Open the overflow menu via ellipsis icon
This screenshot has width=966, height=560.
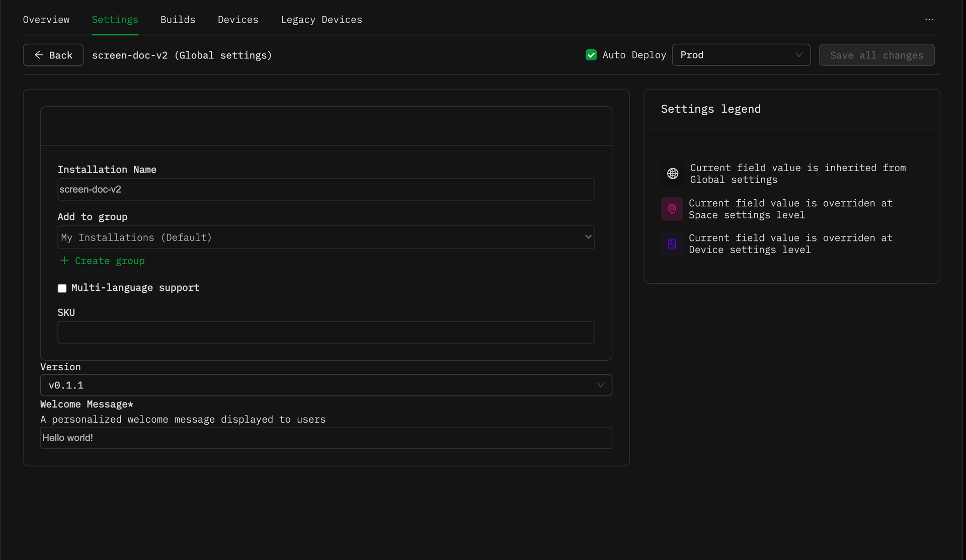point(930,20)
